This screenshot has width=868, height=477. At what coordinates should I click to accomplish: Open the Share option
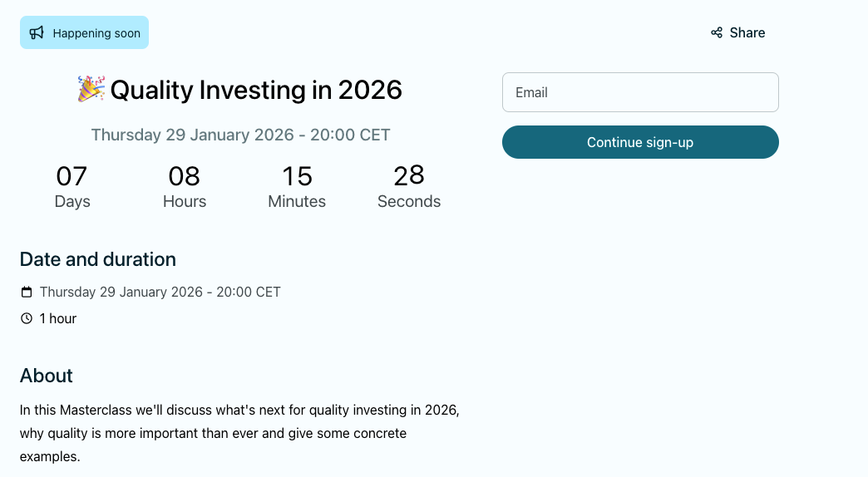point(738,33)
